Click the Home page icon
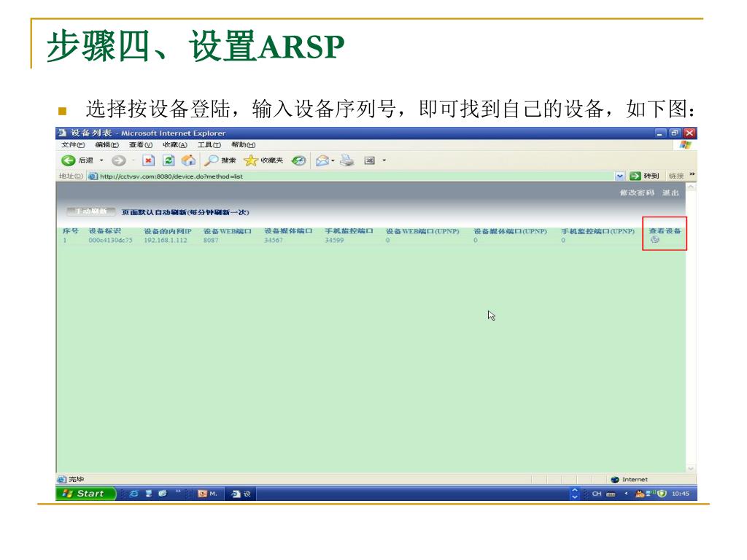The image size is (747, 560). click(x=189, y=160)
